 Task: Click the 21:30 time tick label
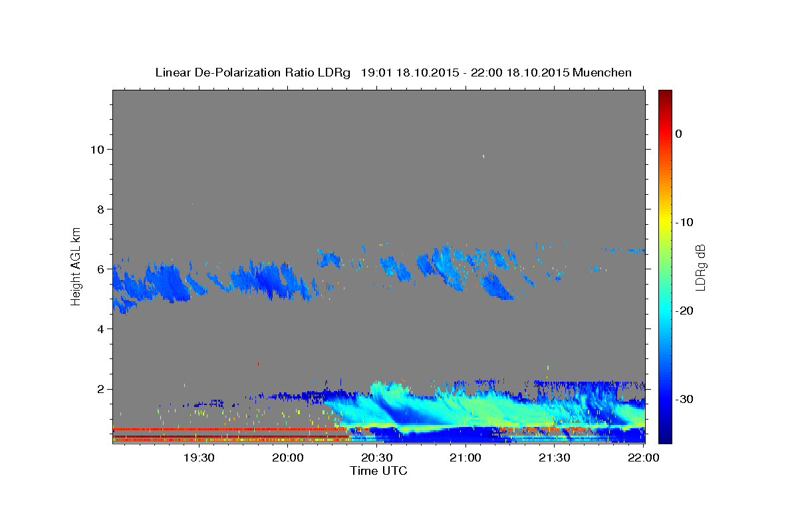coord(554,458)
